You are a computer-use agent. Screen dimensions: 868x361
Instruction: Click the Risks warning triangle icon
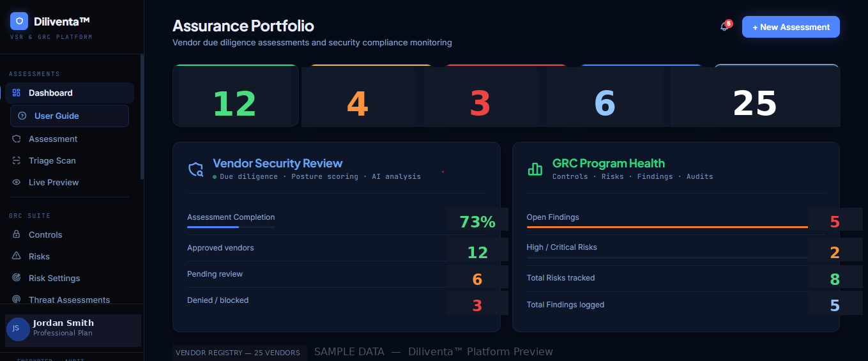tap(17, 256)
